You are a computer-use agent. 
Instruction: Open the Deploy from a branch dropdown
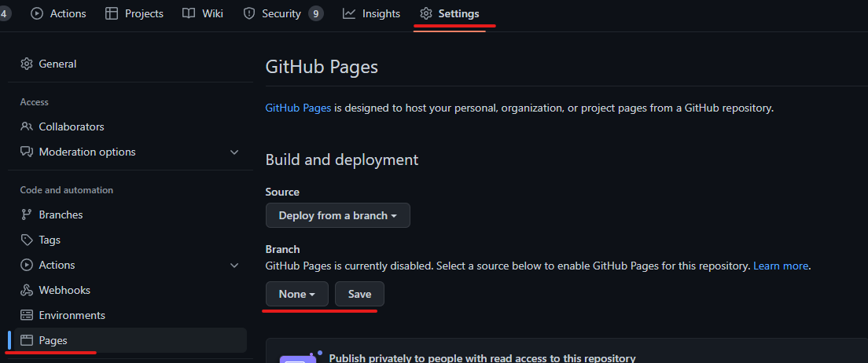(337, 215)
